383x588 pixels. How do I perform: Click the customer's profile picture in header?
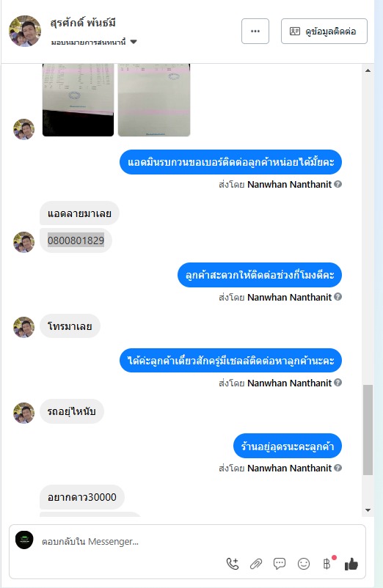click(25, 31)
